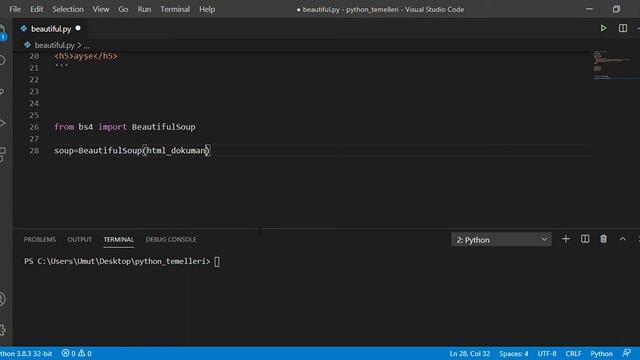640x360 pixels.
Task: Switch to the Terminal panel tab
Action: [118, 240]
